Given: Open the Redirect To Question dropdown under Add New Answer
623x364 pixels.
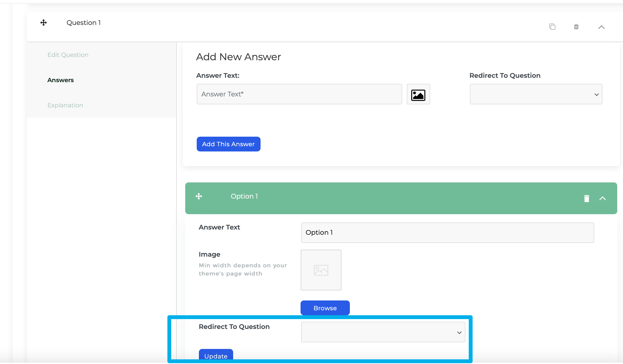Looking at the screenshot, I should click(x=535, y=94).
